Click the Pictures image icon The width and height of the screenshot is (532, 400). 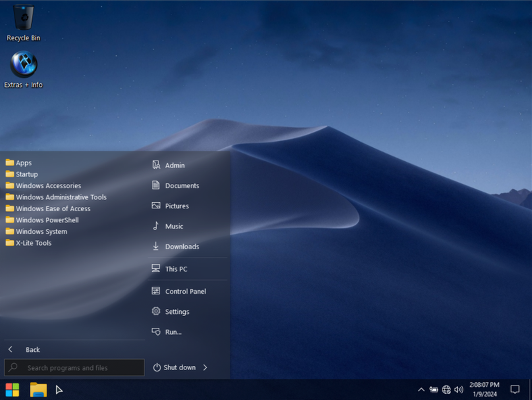pos(156,206)
